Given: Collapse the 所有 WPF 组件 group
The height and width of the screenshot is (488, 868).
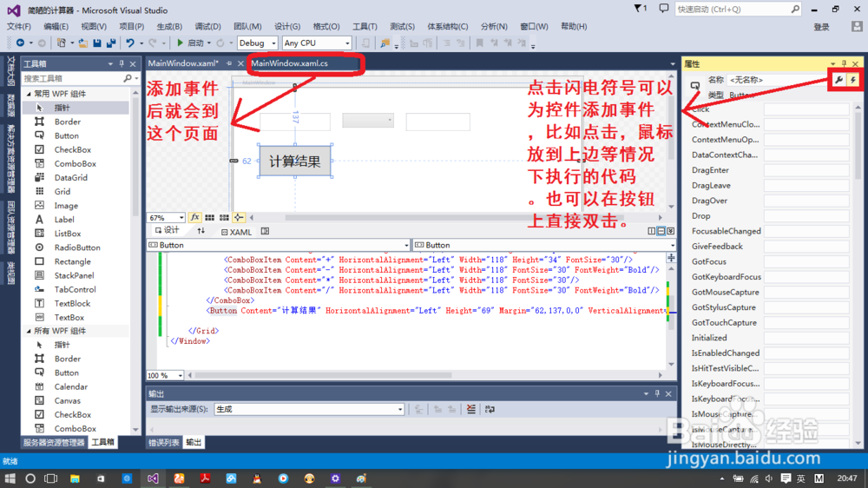Looking at the screenshot, I should coord(29,331).
